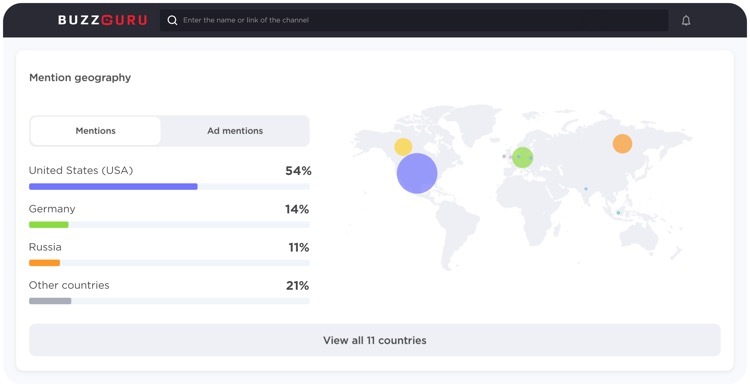This screenshot has height=387, width=750.
Task: Click the small teal dot over Indonesia
Action: 618,212
